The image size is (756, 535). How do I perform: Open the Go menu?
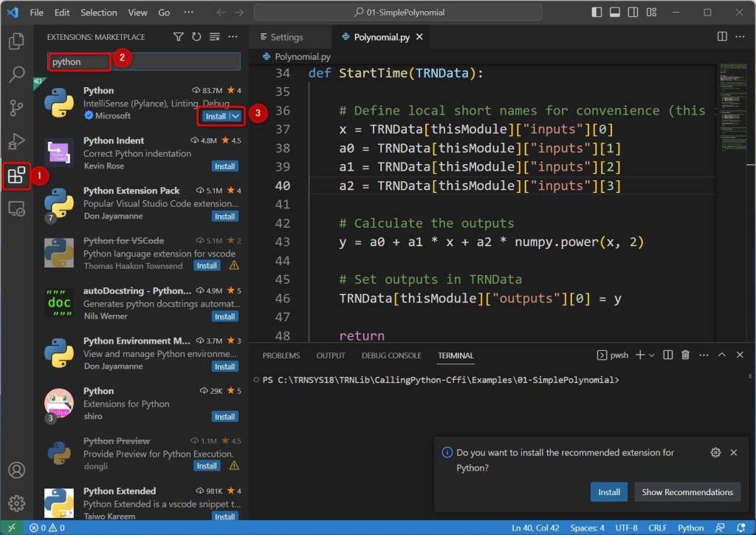click(x=164, y=13)
